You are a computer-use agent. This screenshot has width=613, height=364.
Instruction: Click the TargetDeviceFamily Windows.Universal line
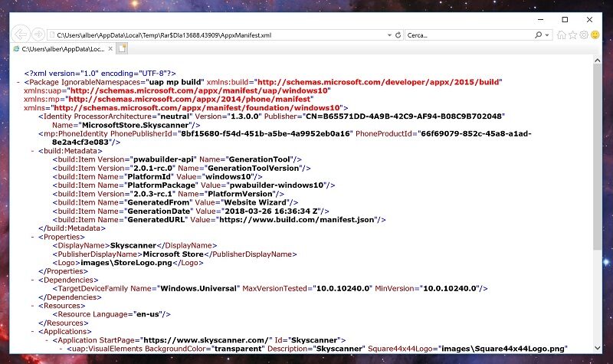[x=270, y=289]
